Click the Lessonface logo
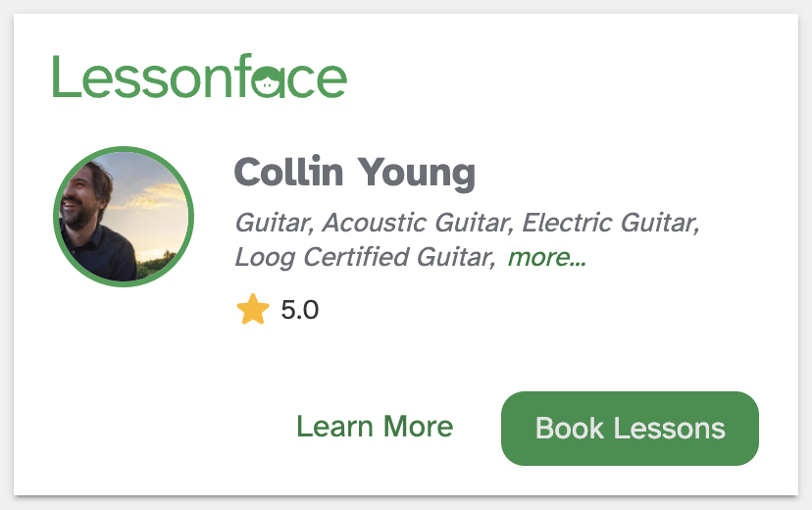The image size is (812, 510). pyautogui.click(x=199, y=76)
